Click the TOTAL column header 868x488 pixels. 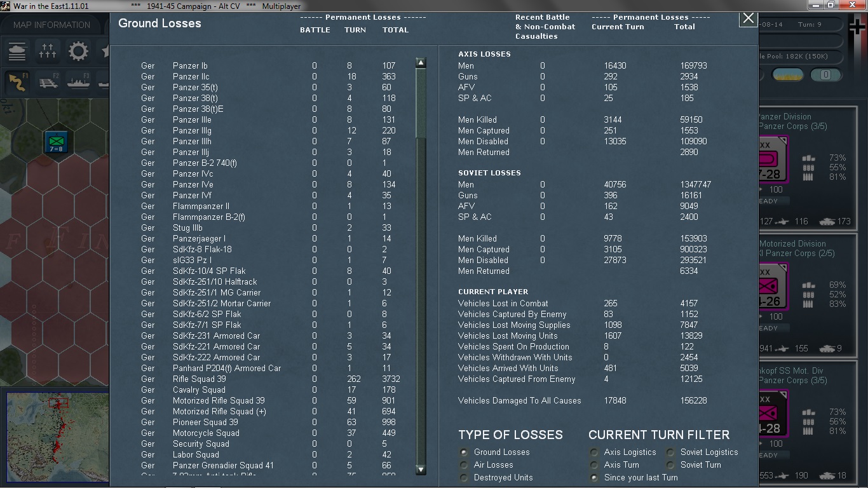395,30
